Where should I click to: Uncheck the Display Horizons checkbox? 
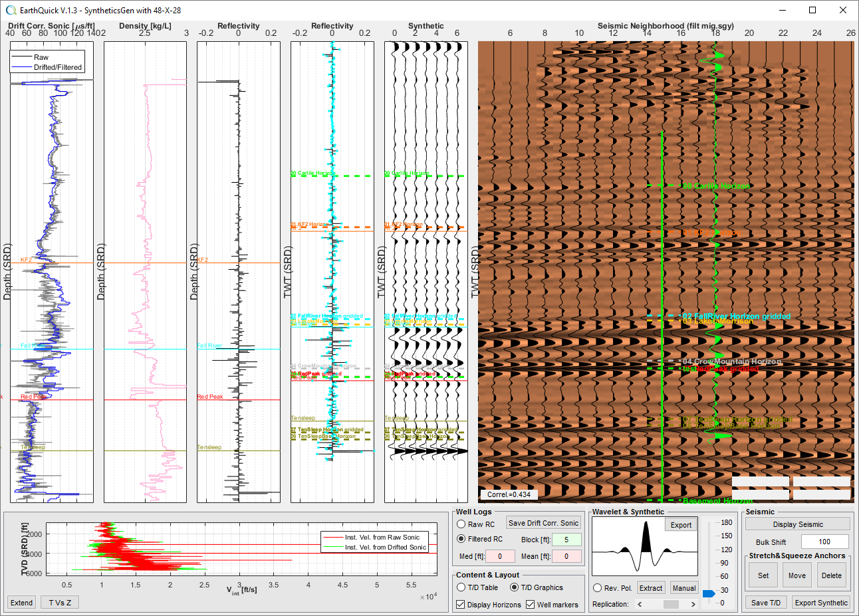[460, 605]
